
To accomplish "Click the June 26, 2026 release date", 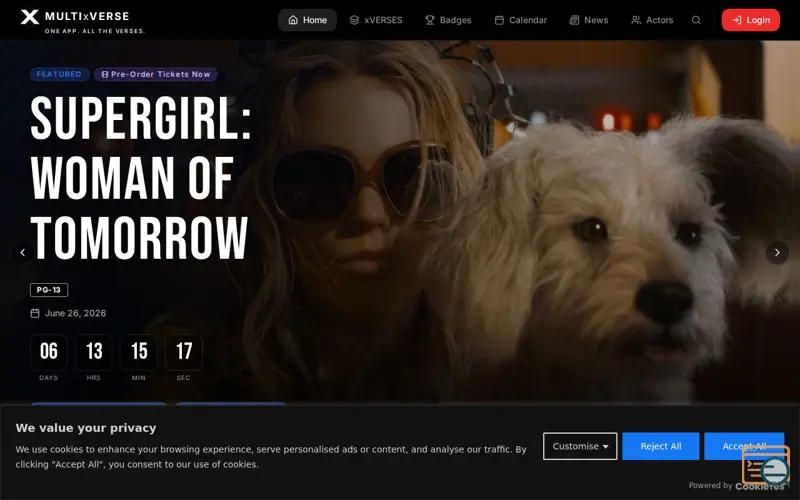I will 76,313.
